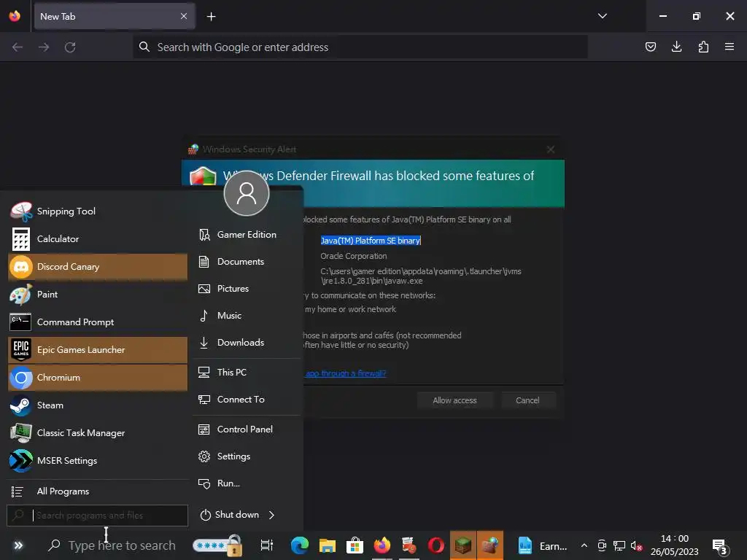Close the New Tab tab
Screen dimensions: 747x560
click(184, 16)
